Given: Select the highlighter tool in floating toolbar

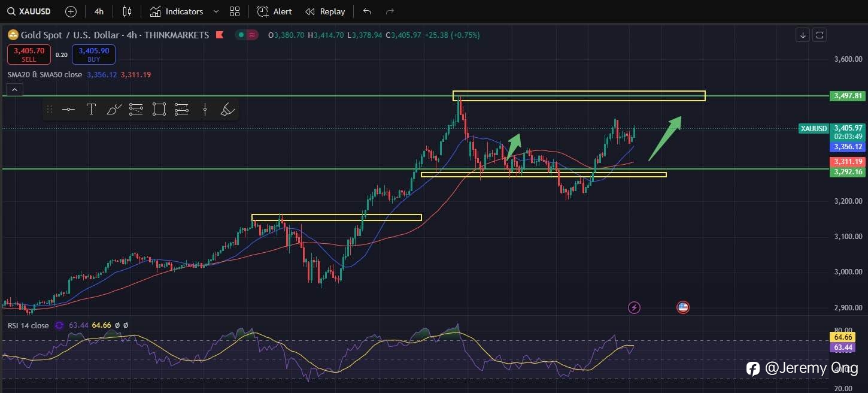Looking at the screenshot, I should coord(227,109).
